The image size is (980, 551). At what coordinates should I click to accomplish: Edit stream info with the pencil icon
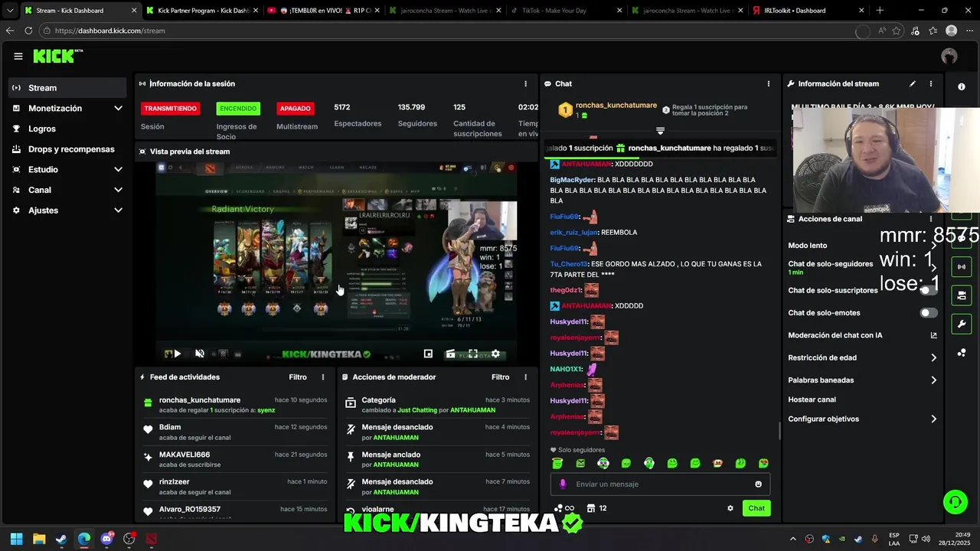[912, 83]
